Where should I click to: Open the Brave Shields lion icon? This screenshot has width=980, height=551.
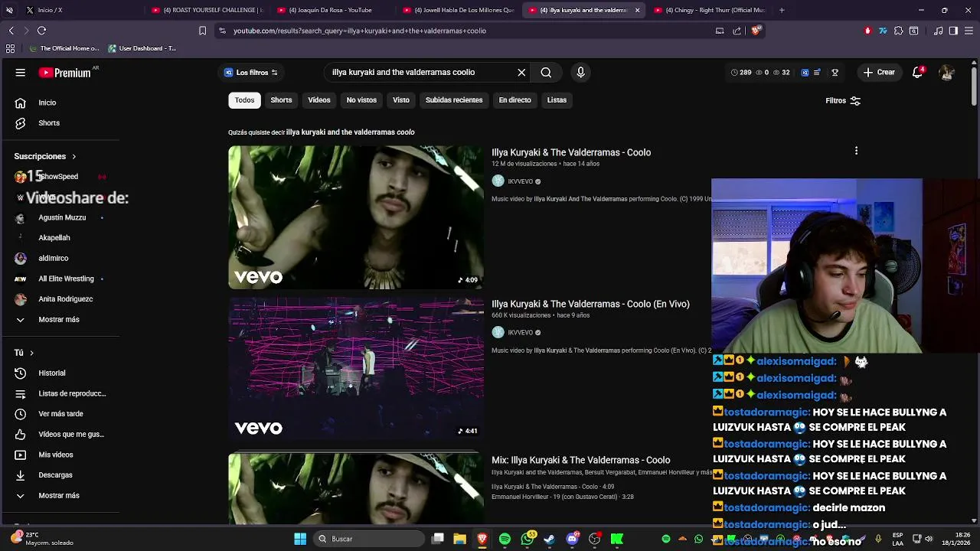click(x=756, y=31)
